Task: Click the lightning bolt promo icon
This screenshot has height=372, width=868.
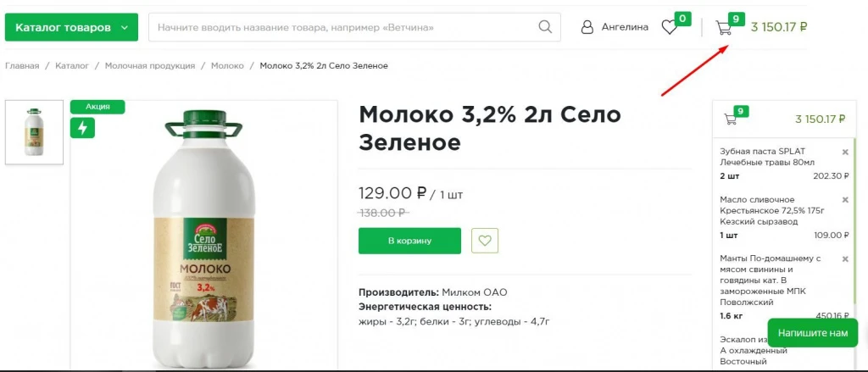Action: (x=82, y=127)
